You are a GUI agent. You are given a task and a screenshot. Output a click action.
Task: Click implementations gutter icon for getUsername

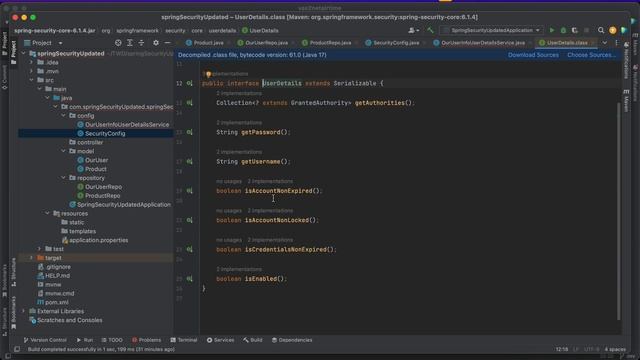pyautogui.click(x=189, y=162)
